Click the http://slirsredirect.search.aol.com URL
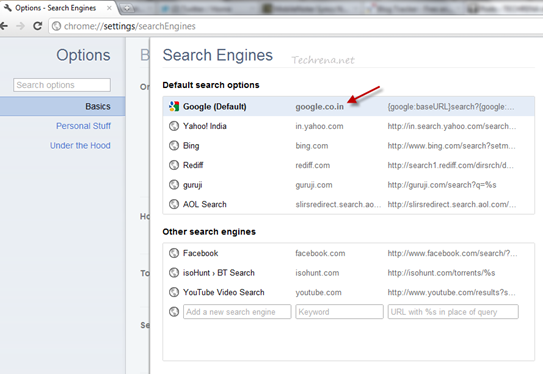 point(452,204)
